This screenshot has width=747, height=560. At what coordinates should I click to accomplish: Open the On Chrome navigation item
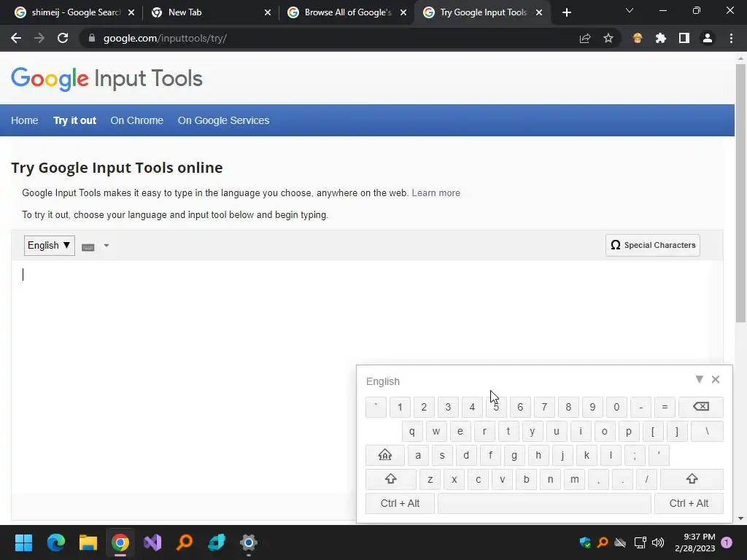click(x=136, y=120)
